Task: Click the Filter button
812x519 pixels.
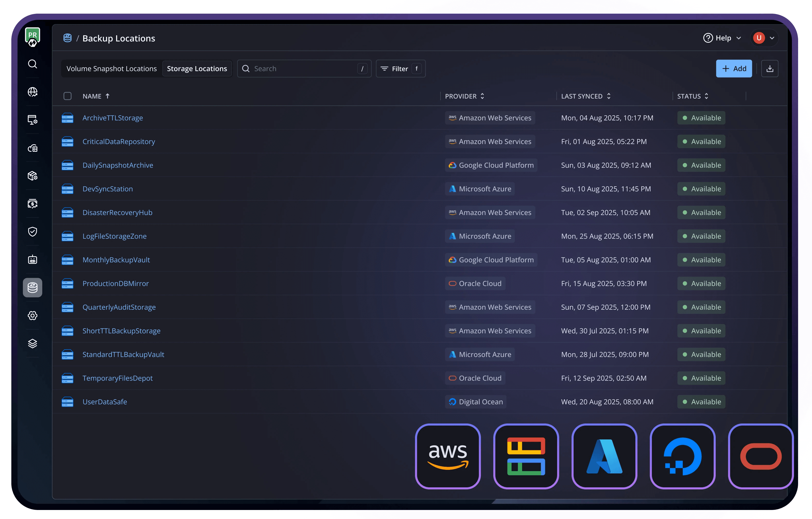Action: point(400,69)
